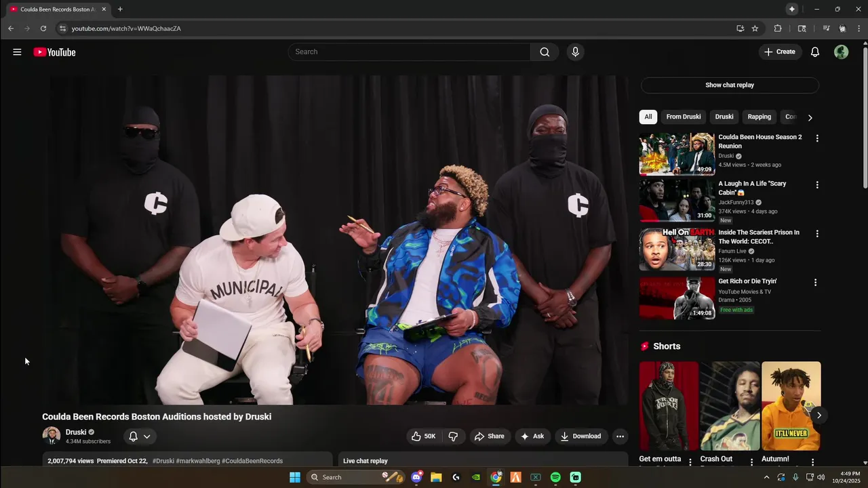The width and height of the screenshot is (868, 488).
Task: Download the video
Action: tap(580, 436)
